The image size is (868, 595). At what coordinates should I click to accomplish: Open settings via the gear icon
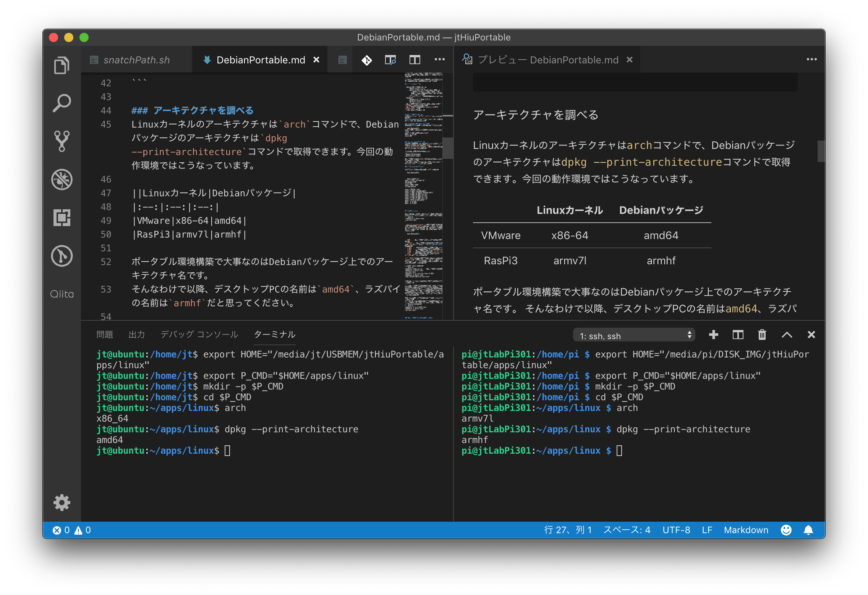point(62,502)
